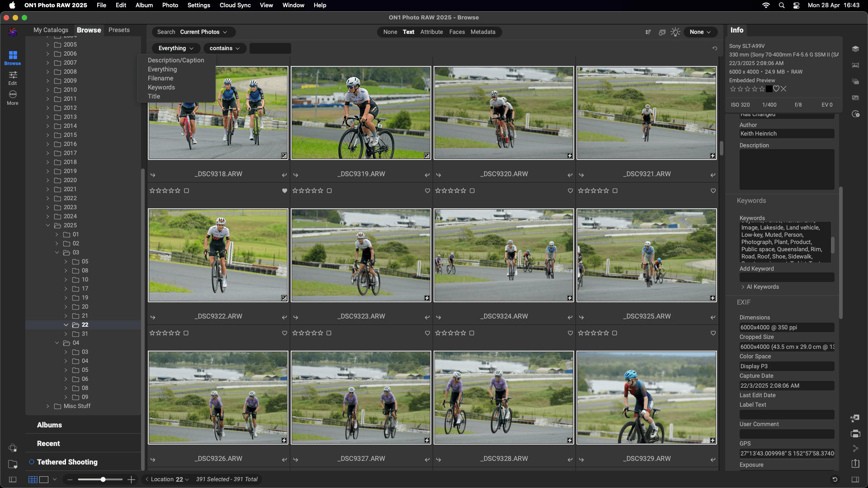
Task: Adjust the thumbnail size slider
Action: coord(103,479)
